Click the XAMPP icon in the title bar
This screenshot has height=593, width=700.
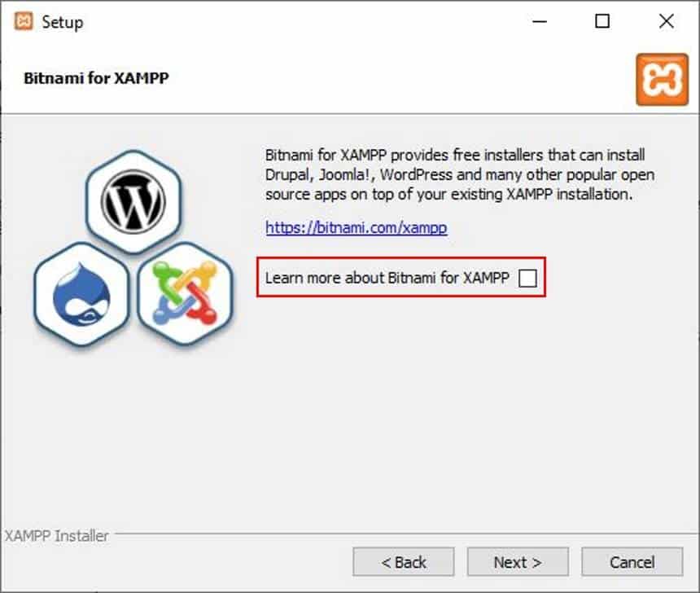click(x=24, y=21)
